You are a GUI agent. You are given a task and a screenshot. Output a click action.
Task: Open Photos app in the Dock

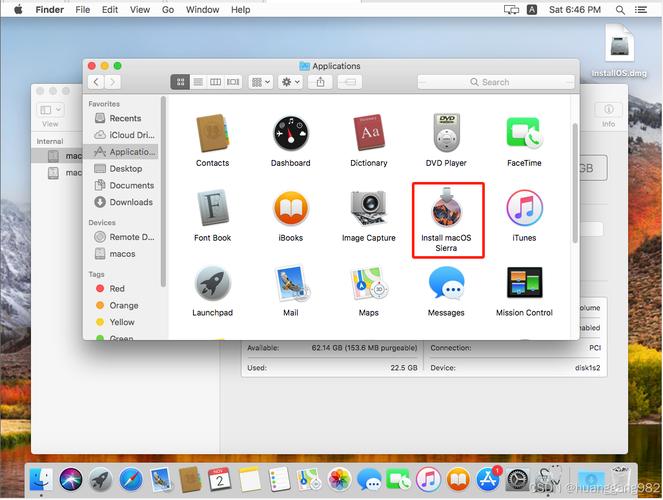[x=339, y=479]
